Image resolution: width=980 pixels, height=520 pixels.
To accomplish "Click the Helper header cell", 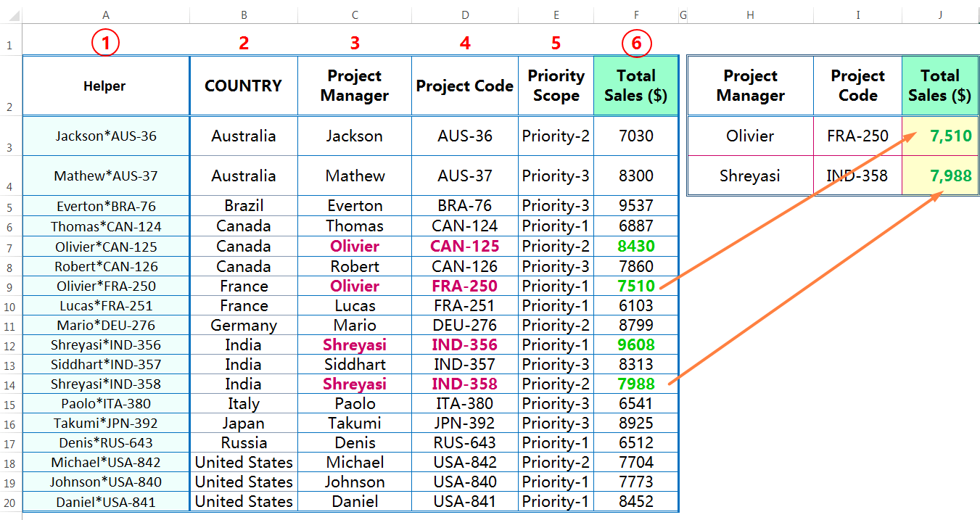I will coord(106,86).
